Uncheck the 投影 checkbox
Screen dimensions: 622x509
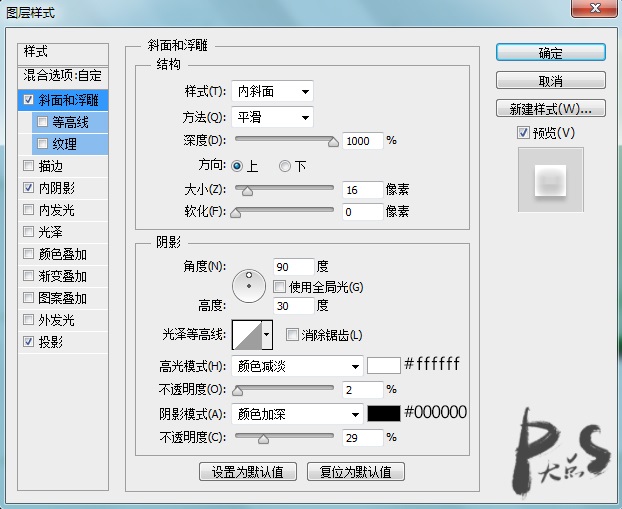point(28,341)
